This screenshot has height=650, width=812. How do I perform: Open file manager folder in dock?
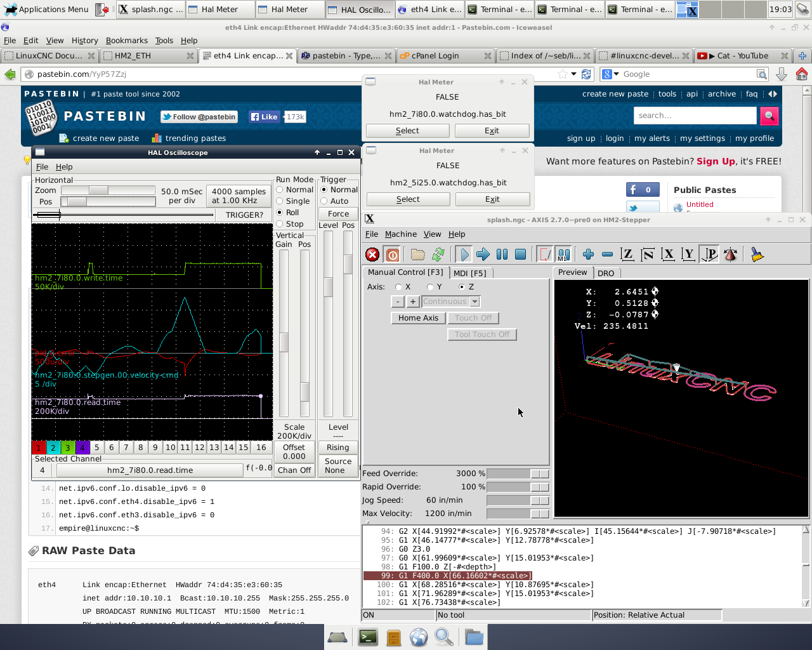point(474,637)
